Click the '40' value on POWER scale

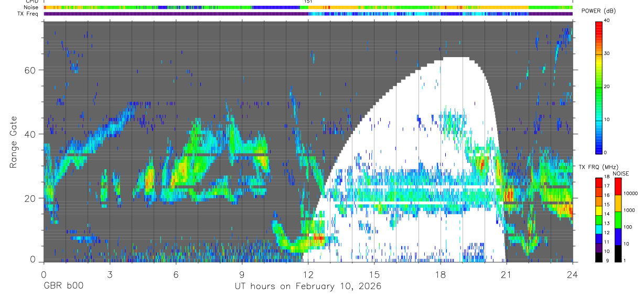coord(607,21)
